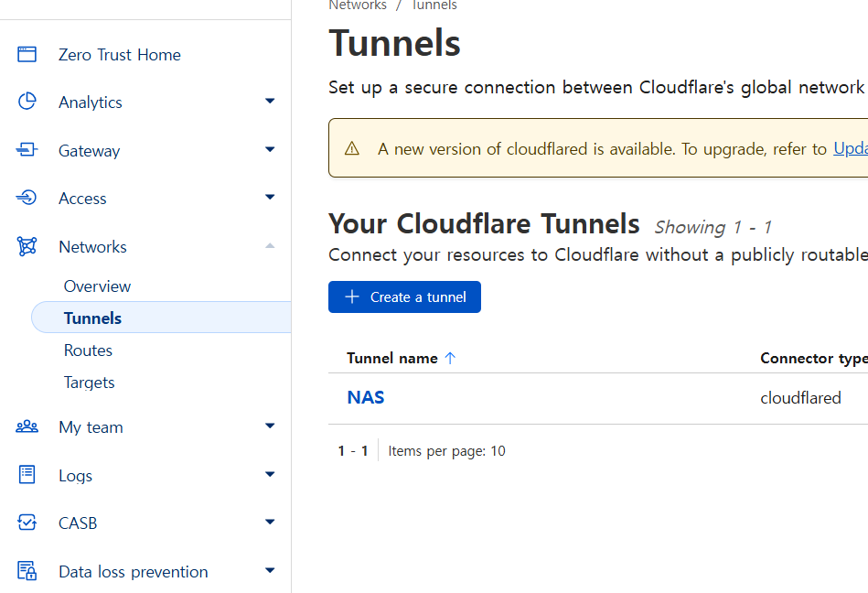Screen dimensions: 868x593
Task: Select the Gateway sidebar icon
Action: click(x=27, y=149)
